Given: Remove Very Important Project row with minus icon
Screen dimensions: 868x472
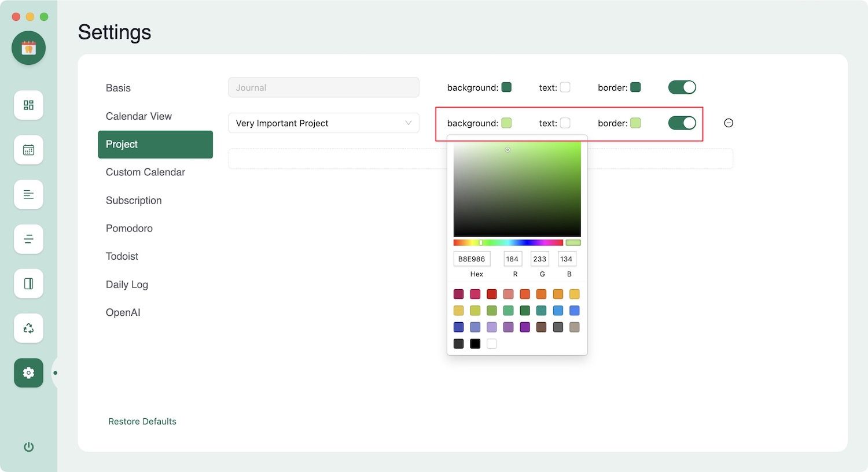Looking at the screenshot, I should (729, 123).
